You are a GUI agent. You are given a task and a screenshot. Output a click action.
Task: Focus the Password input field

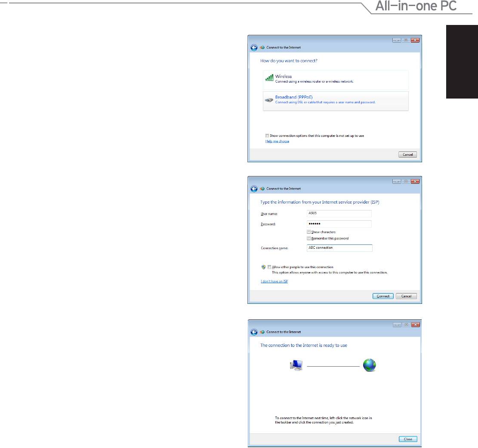tap(339, 224)
